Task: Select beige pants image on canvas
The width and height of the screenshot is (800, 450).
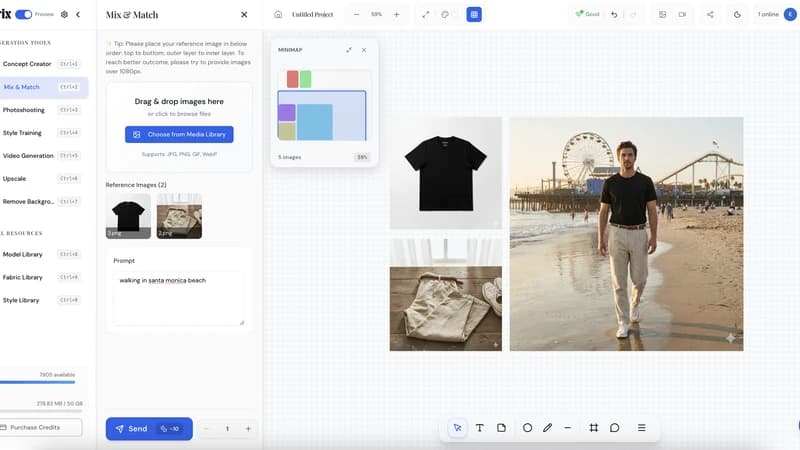Action: [x=446, y=294]
